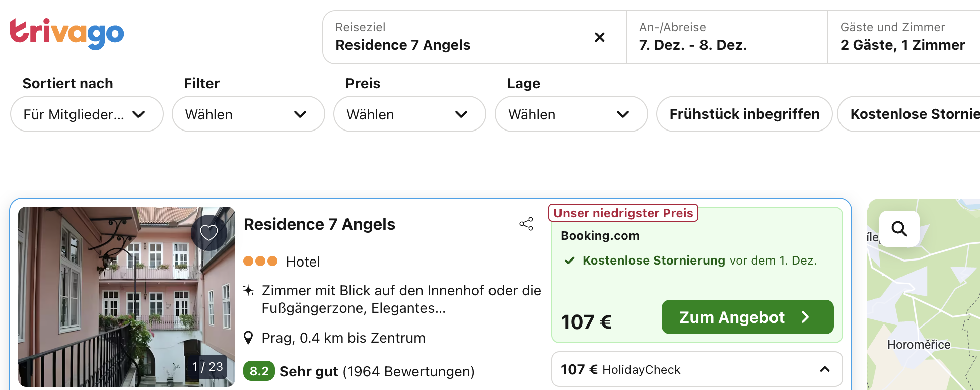Click the 8.2 rating badge
The height and width of the screenshot is (390, 980).
click(259, 371)
